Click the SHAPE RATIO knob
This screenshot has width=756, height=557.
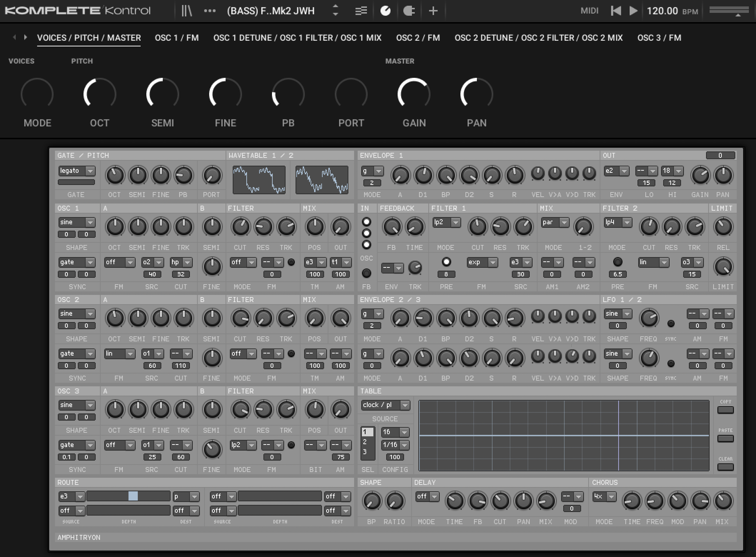coord(395,501)
